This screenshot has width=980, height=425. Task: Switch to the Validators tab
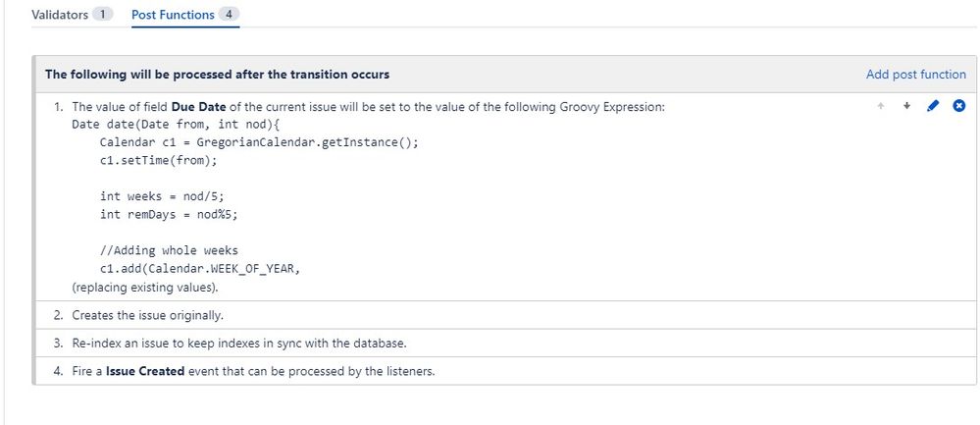pos(60,15)
